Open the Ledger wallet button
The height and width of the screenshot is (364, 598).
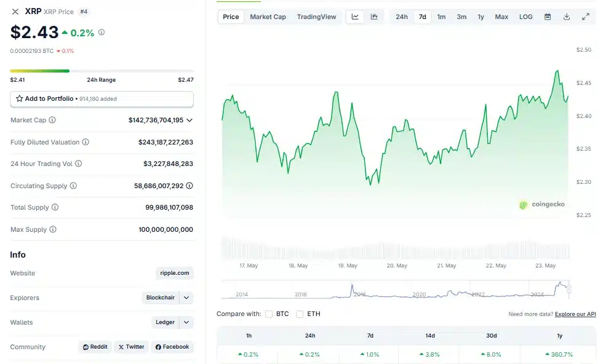(x=165, y=322)
